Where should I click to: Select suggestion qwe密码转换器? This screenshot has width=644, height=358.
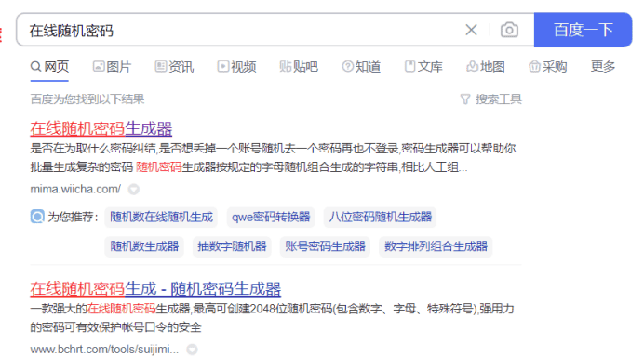[271, 218]
